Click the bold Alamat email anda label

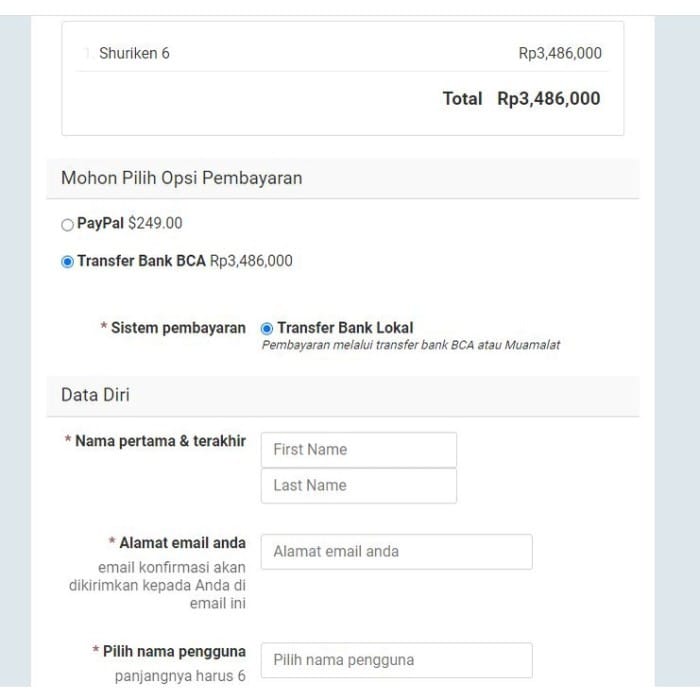pos(181,543)
